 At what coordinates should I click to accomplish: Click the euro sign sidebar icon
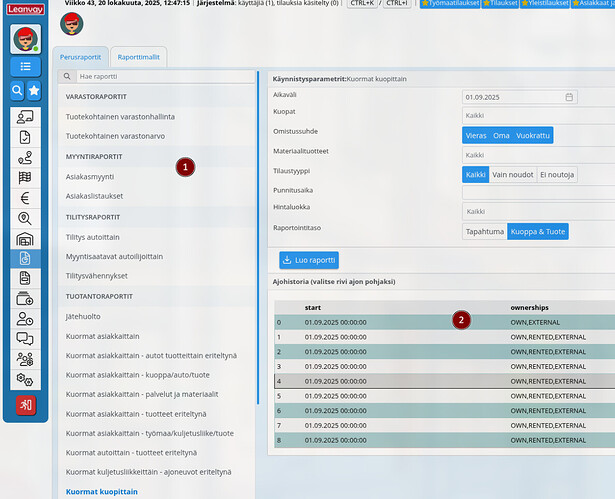(25, 197)
